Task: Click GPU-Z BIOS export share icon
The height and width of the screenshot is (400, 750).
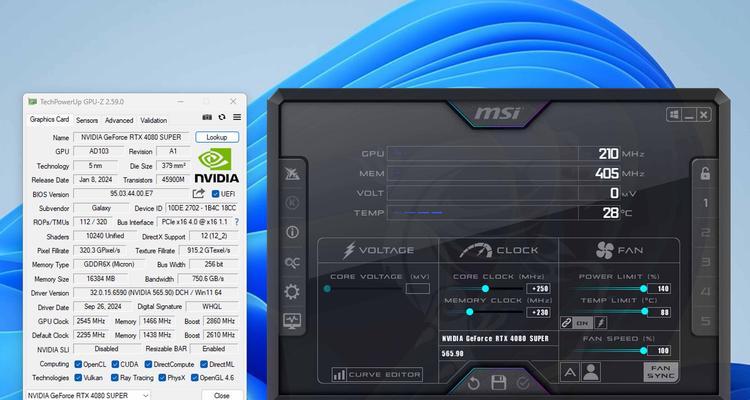Action: pos(199,193)
